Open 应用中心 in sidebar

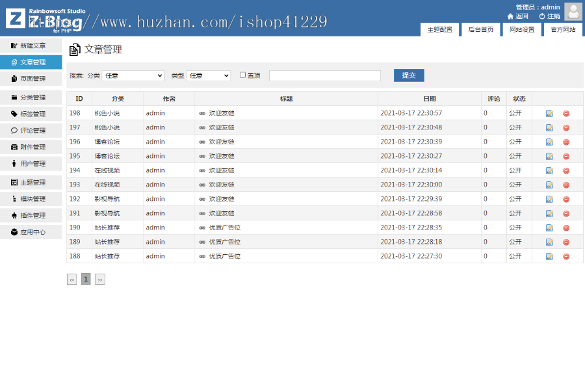(31, 232)
